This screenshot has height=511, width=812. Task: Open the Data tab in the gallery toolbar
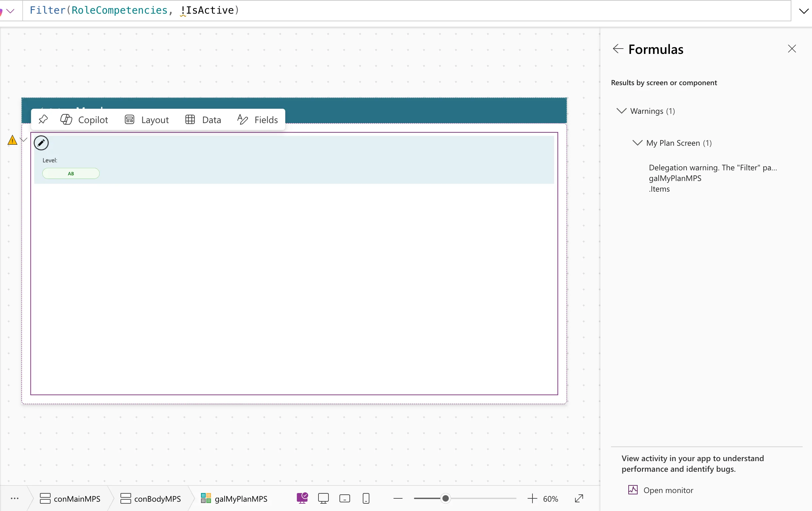[203, 120]
